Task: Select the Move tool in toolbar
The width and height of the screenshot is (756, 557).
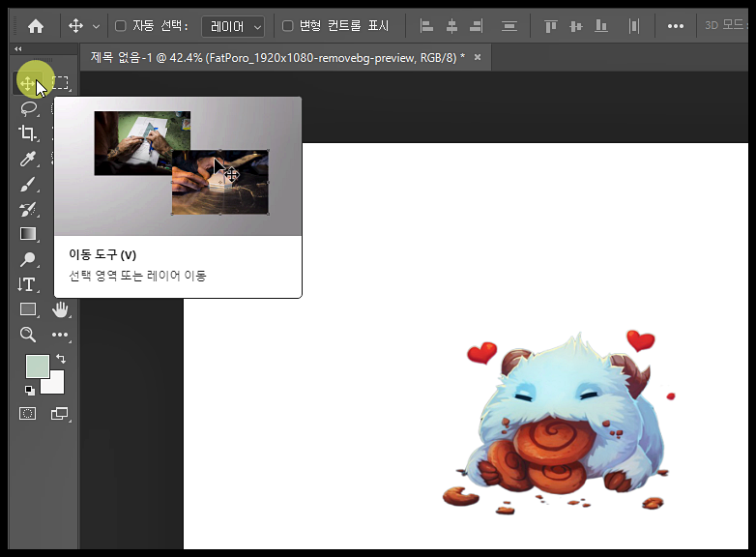Action: pos(27,83)
